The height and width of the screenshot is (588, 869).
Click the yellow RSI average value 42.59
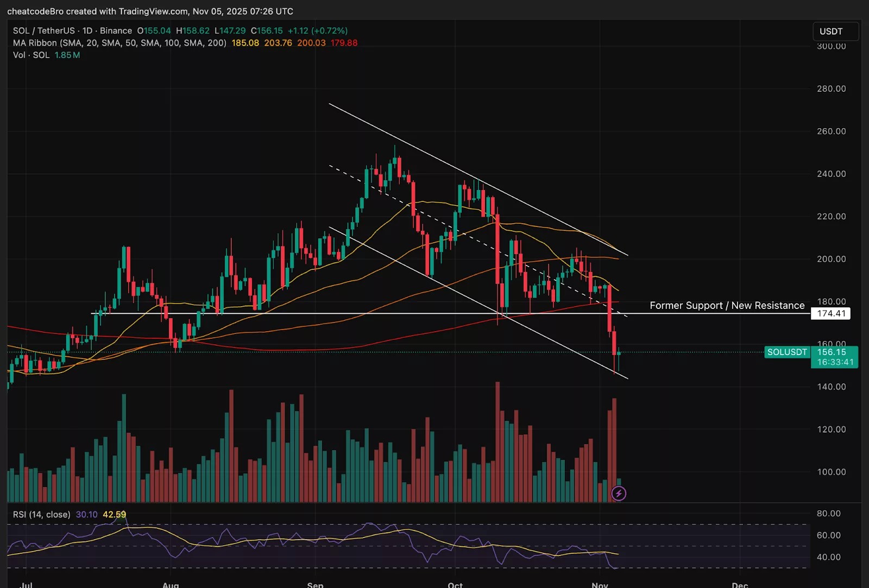tap(114, 514)
